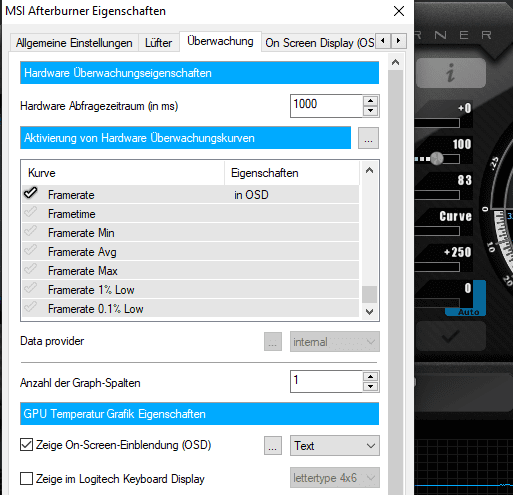The image size is (513, 495).
Task: Increase Hardware Abfragezeitraum with up arrow
Action: (x=370, y=101)
